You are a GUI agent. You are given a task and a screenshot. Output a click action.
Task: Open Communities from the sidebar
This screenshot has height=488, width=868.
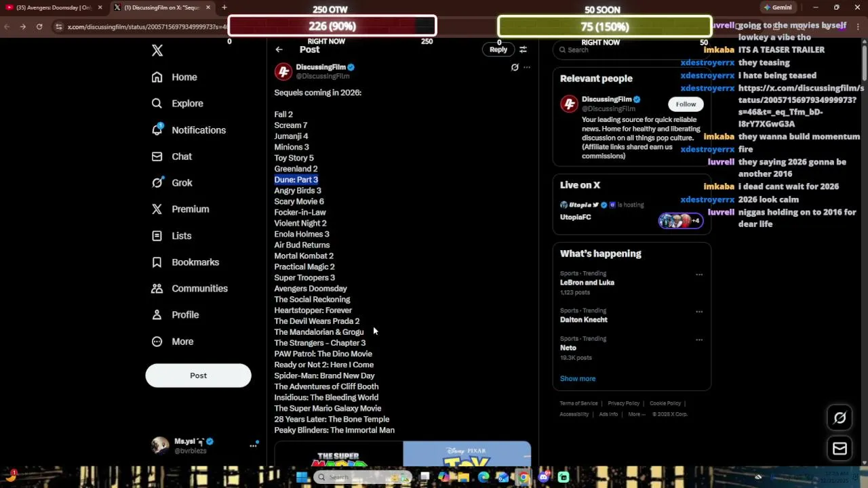(x=189, y=289)
